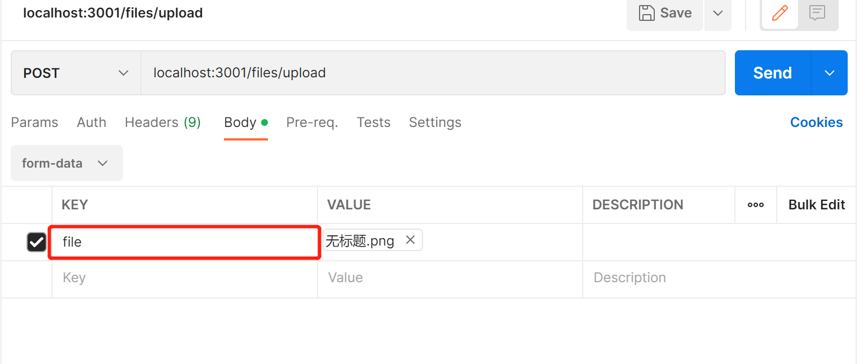Viewport: 868px width, 364px height.
Task: Switch to the Auth tab
Action: click(x=91, y=122)
